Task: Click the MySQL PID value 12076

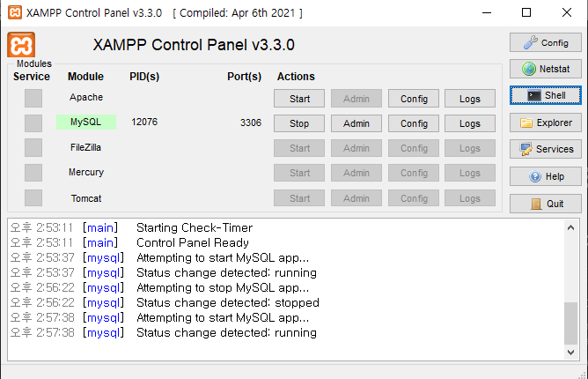Action: pyautogui.click(x=144, y=123)
